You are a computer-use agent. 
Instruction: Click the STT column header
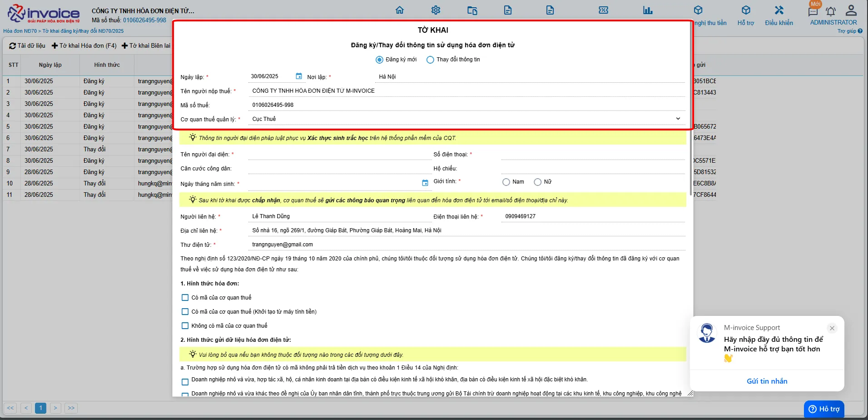[14, 65]
